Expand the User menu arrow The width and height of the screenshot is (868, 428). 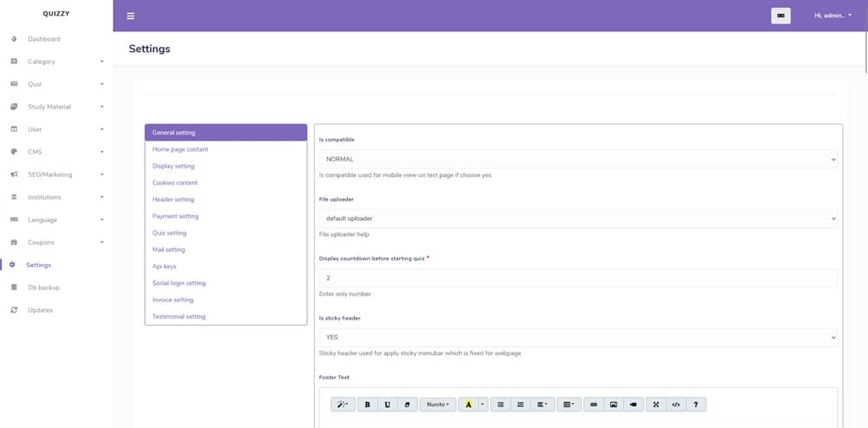click(x=102, y=129)
